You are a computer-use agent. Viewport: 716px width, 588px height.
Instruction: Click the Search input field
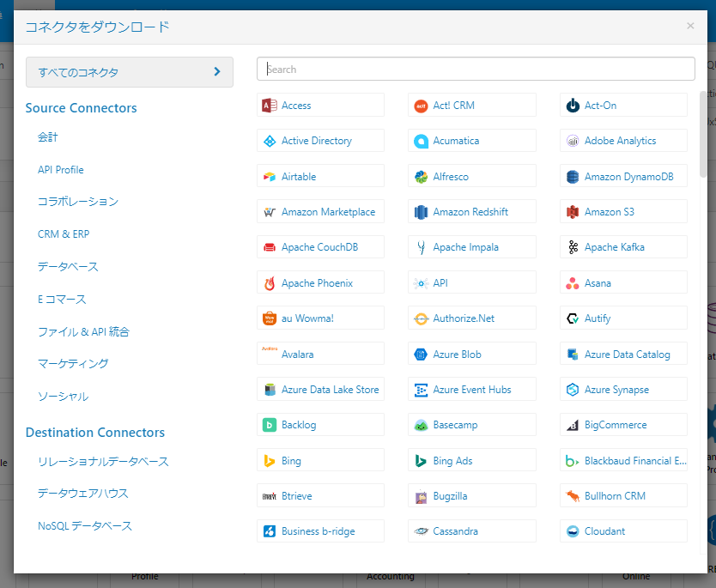(x=476, y=69)
